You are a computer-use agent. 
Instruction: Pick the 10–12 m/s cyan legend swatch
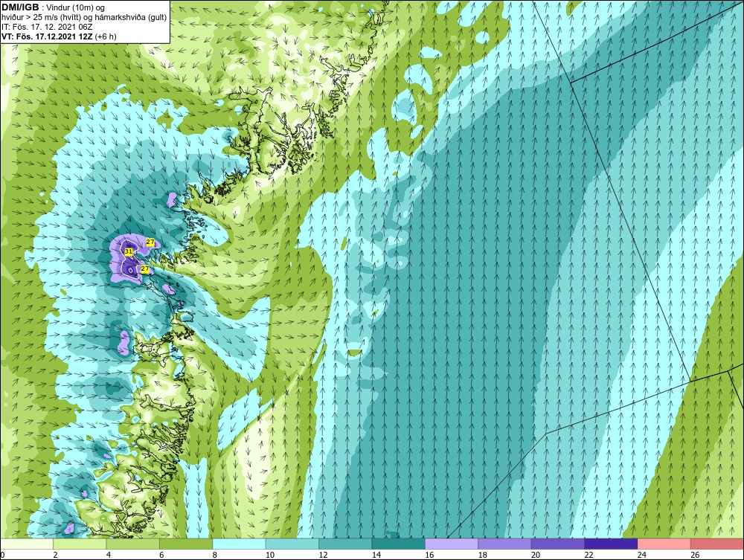[292, 544]
